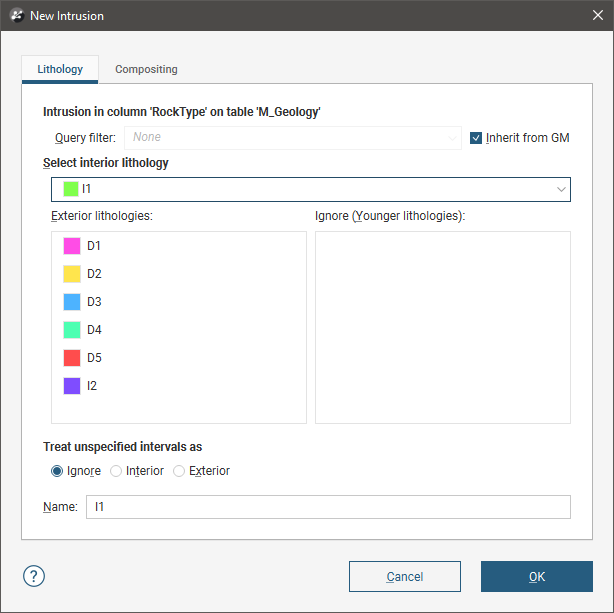Click the Cancel button
Screen dimensions: 614x613
[405, 577]
